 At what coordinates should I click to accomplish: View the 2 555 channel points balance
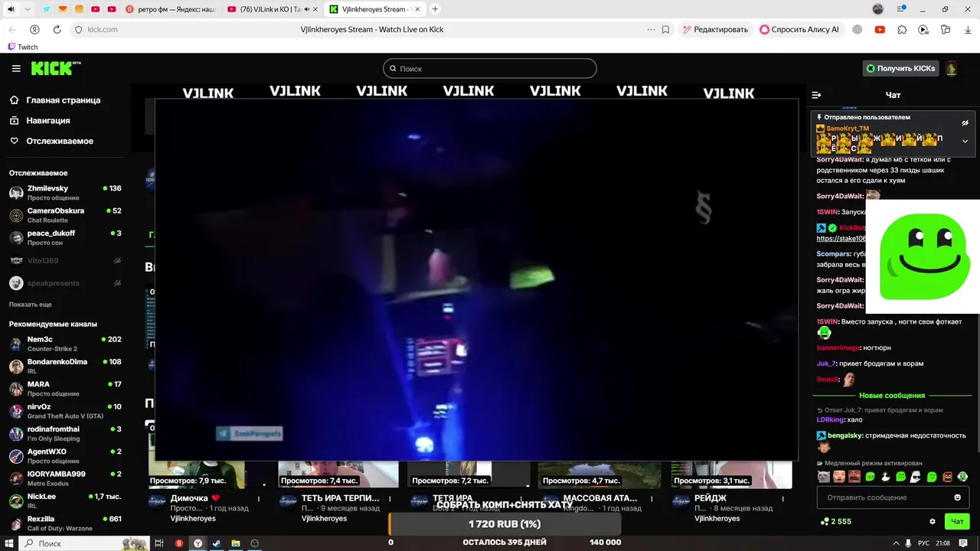[835, 521]
